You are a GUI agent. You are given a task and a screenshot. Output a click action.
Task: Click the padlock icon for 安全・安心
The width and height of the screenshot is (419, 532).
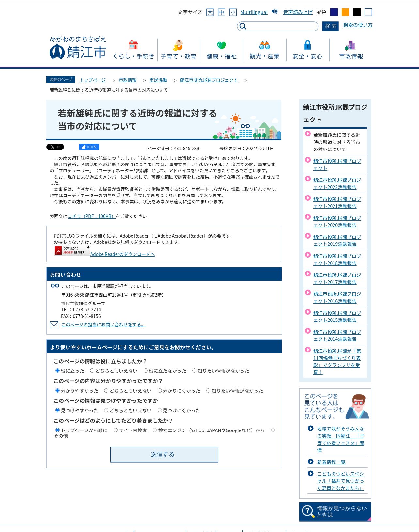tap(308, 45)
